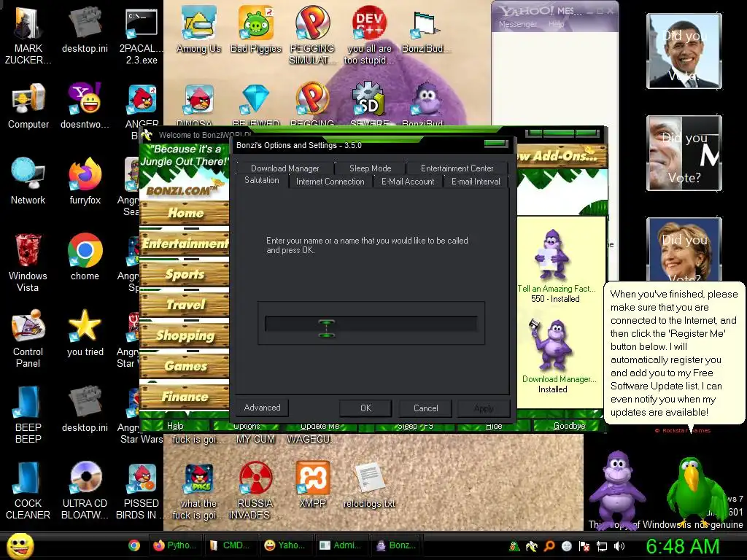Image resolution: width=747 pixels, height=560 pixels.
Task: Click Help in BonziWorld bottom bar
Action: coord(175,426)
